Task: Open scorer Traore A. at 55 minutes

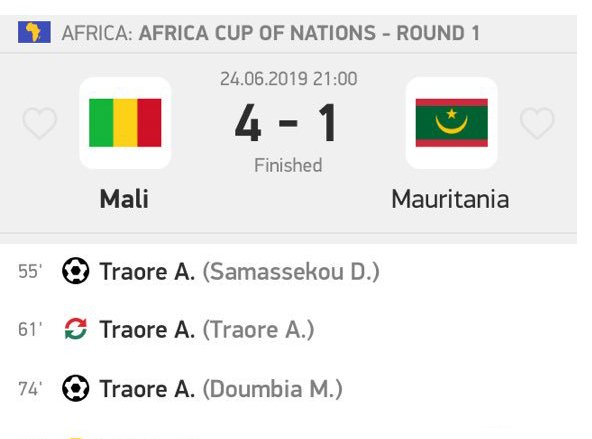Action: coord(147,271)
